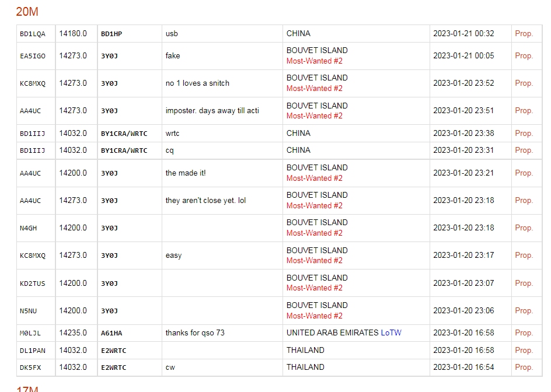
Task: Click Most-Wanted #2 in the EA5IGO row
Action: pos(314,61)
